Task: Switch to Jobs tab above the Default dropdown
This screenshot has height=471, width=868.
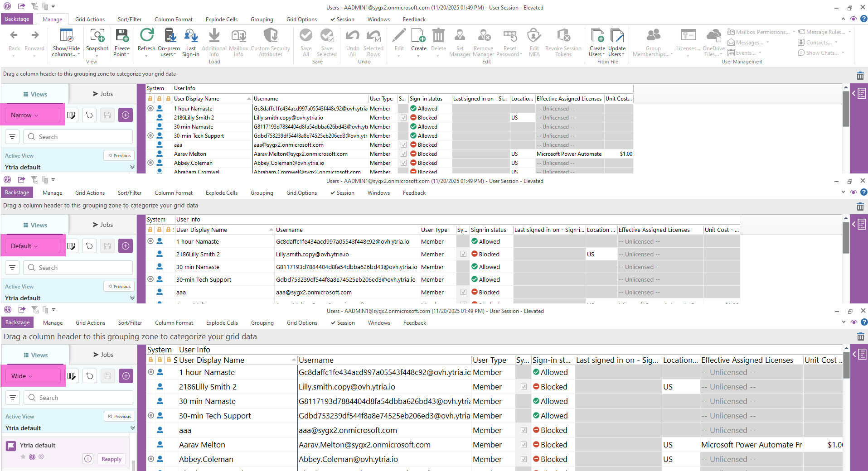Action: 103,225
